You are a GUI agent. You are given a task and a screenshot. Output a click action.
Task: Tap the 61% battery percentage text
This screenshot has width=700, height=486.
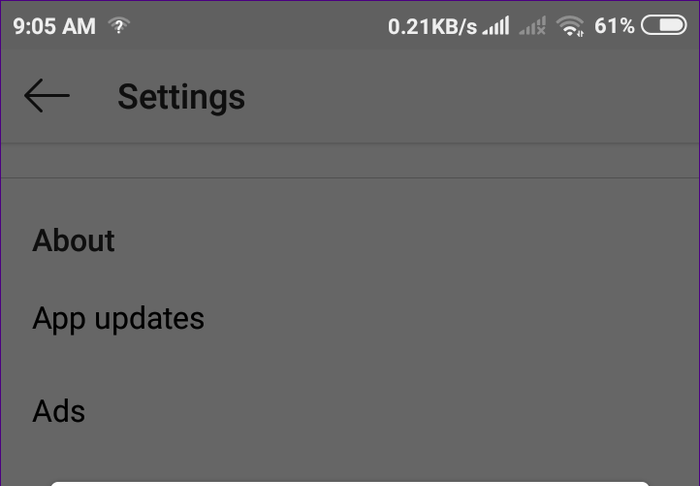tap(614, 26)
